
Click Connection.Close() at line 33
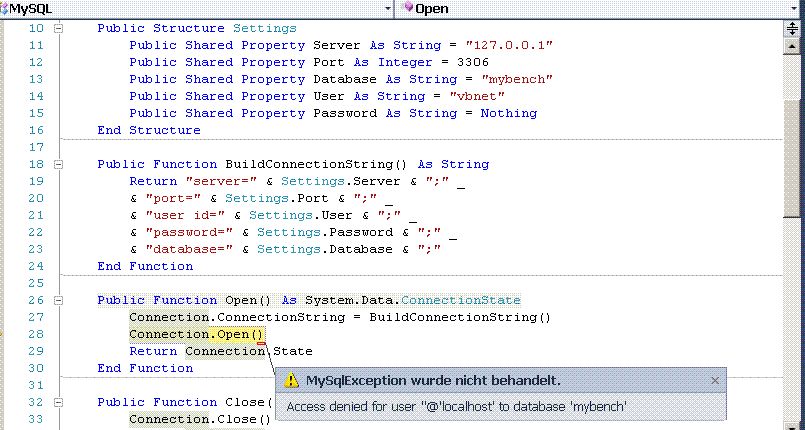tap(200, 419)
